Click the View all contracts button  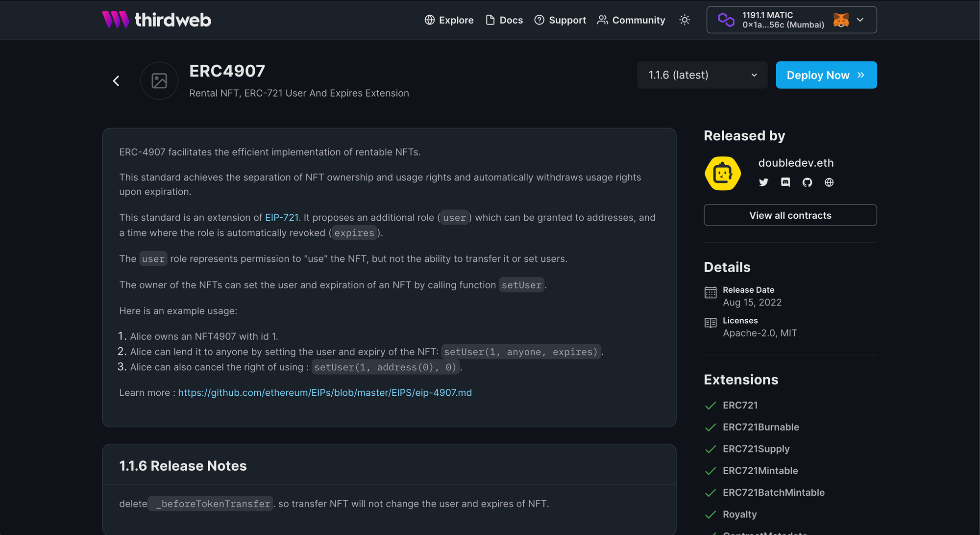pyautogui.click(x=790, y=215)
